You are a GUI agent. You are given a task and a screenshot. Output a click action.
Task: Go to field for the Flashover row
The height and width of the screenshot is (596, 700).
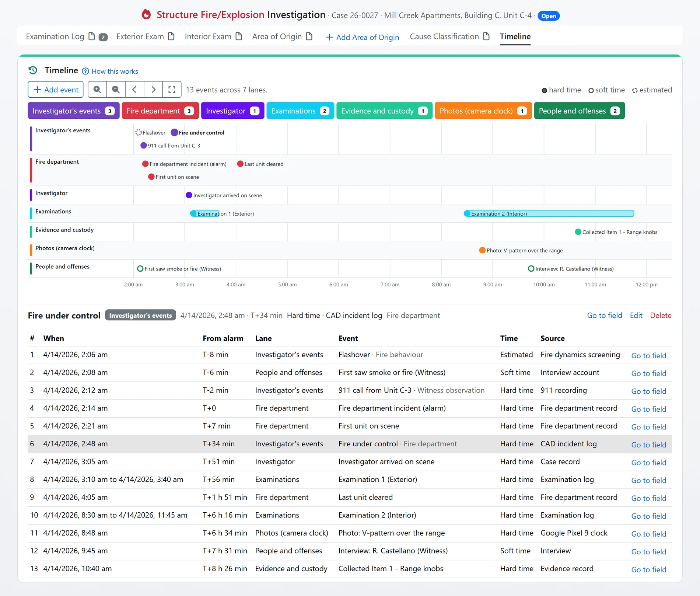[648, 356]
